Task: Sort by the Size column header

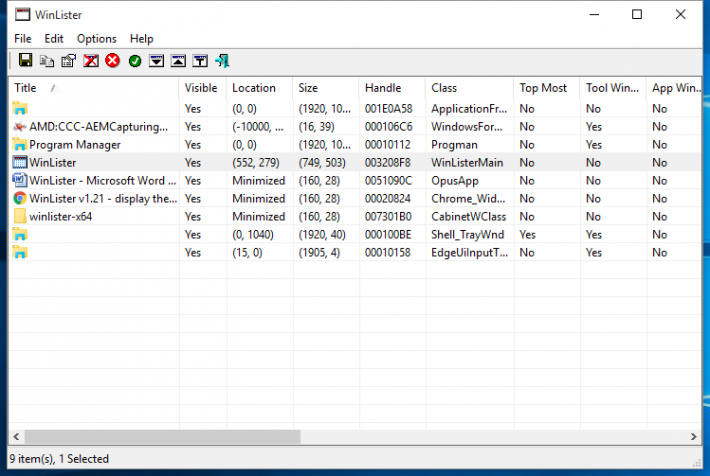Action: coord(326,88)
